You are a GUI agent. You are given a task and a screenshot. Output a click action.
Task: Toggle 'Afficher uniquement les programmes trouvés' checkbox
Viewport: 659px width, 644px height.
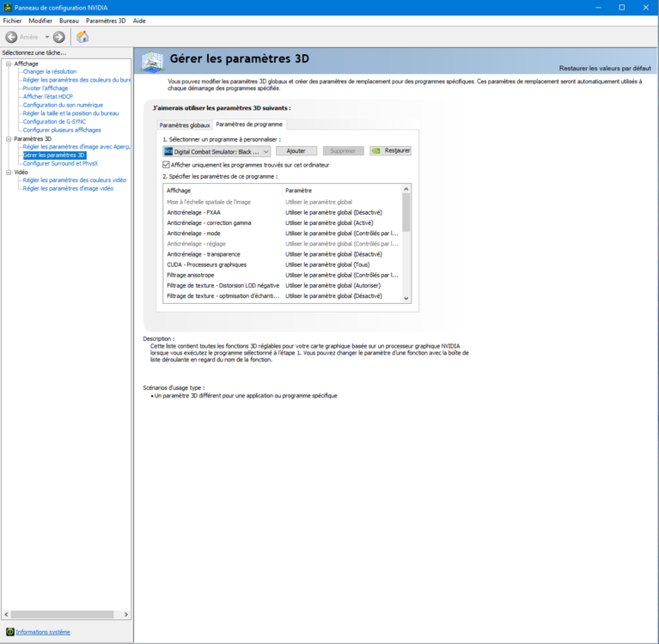(x=167, y=165)
